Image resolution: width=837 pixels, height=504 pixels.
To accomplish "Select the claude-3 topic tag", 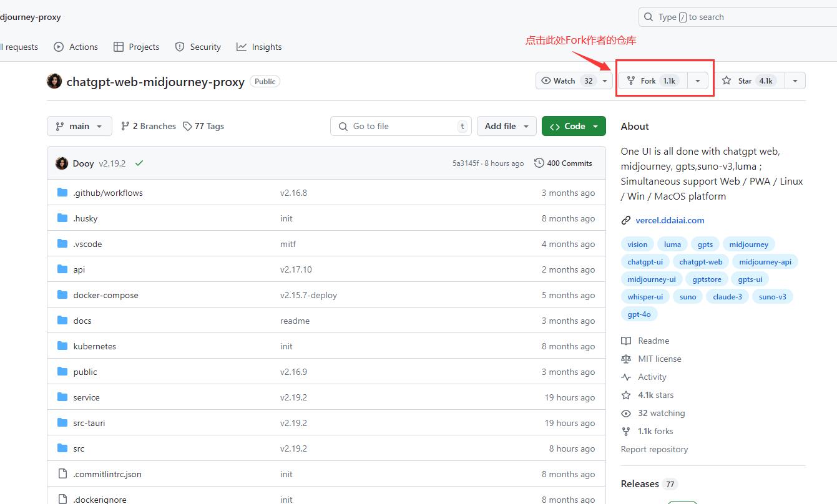I will point(727,297).
